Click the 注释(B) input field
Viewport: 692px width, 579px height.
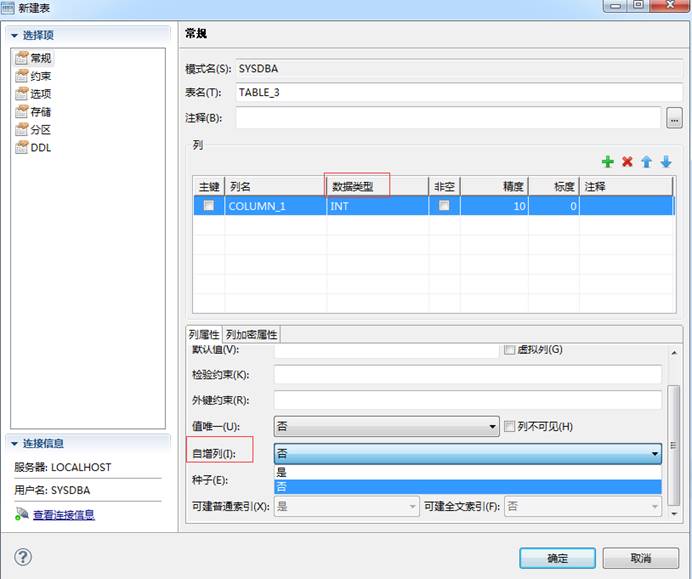448,118
